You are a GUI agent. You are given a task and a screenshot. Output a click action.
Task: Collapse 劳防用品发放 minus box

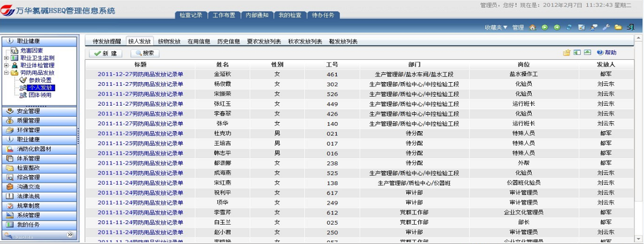(6, 72)
